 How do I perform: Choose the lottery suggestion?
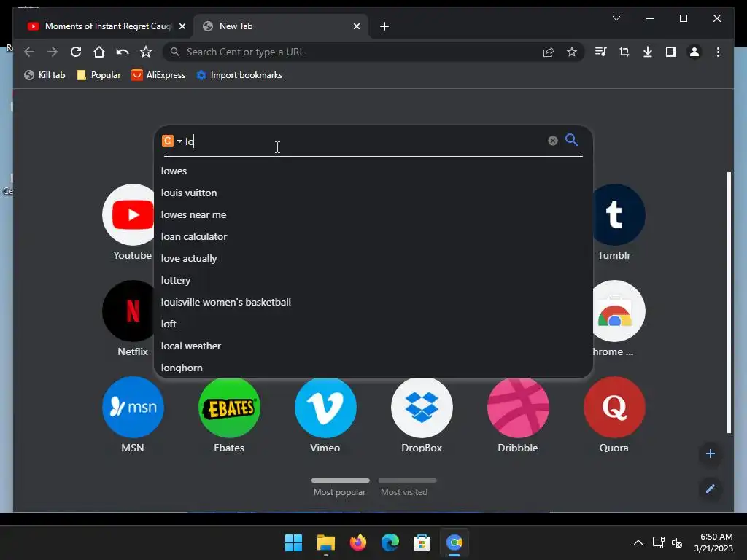tap(373, 280)
